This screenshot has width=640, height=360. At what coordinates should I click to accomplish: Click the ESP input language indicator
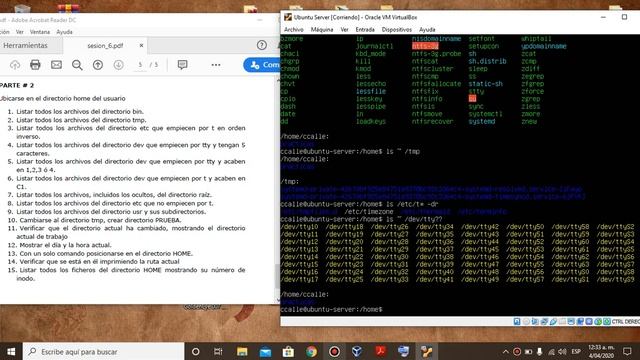576,351
